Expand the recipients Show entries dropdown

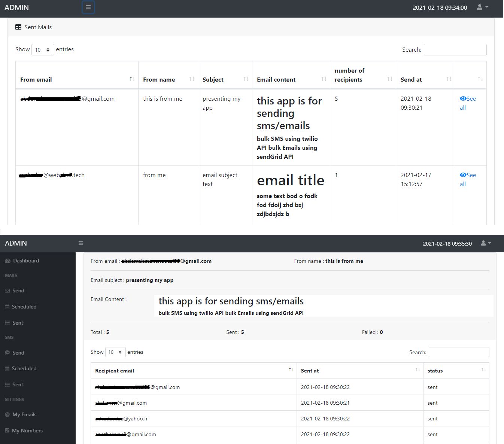point(115,352)
